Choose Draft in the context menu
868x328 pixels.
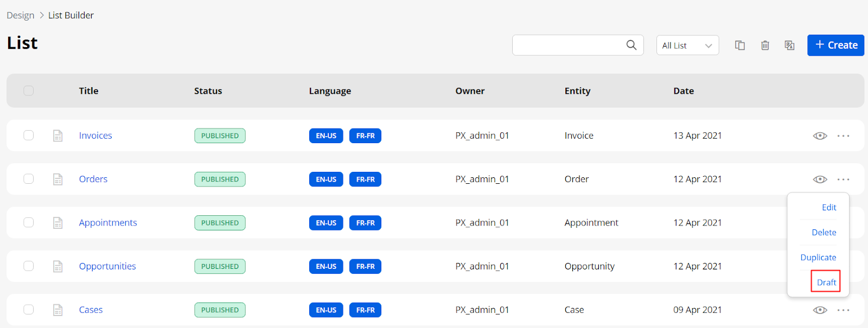pos(826,282)
